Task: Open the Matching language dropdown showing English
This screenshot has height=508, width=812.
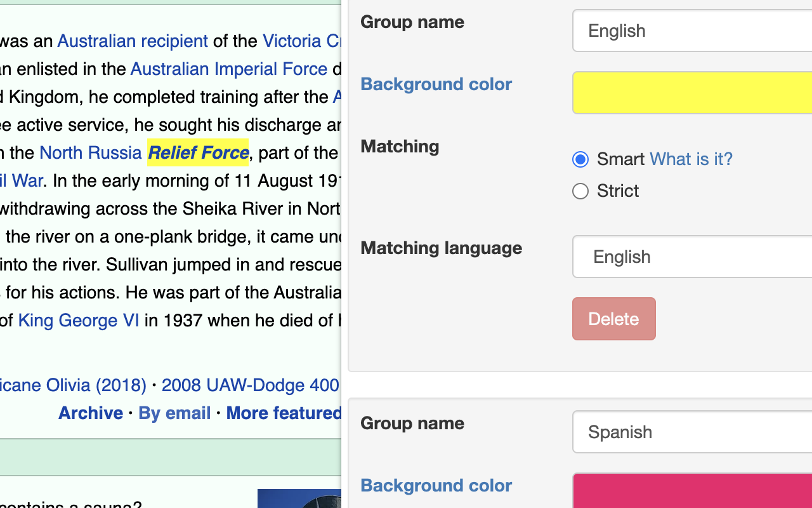Action: (692, 257)
